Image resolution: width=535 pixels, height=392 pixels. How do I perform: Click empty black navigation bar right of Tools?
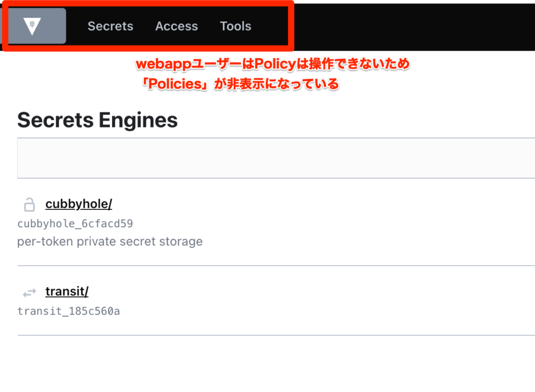[x=410, y=27]
